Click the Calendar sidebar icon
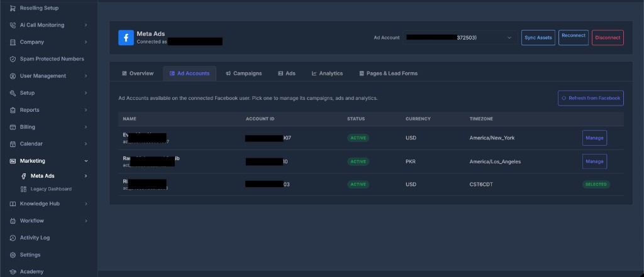 click(13, 144)
